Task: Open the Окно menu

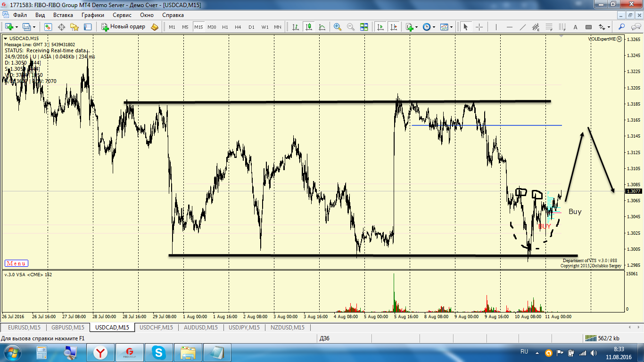Action: coord(147,15)
